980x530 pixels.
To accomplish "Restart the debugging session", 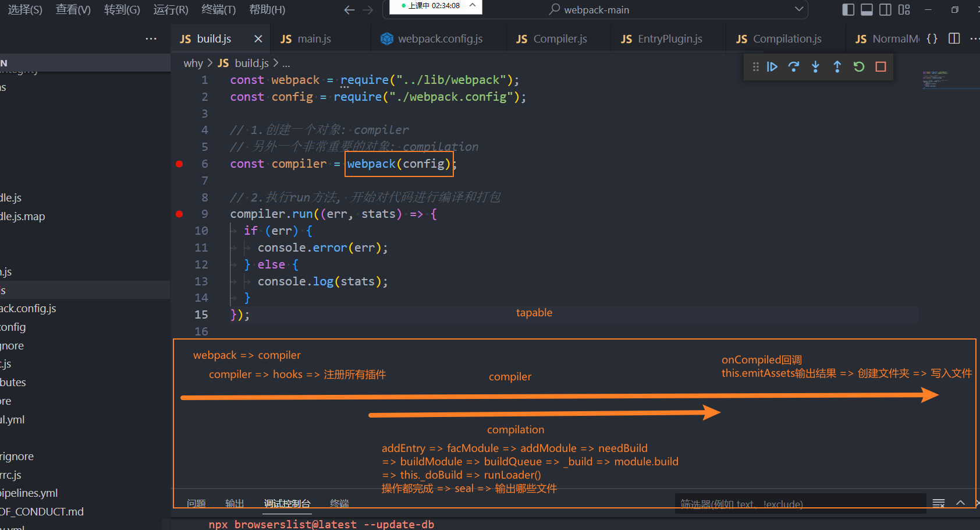I will 859,67.
